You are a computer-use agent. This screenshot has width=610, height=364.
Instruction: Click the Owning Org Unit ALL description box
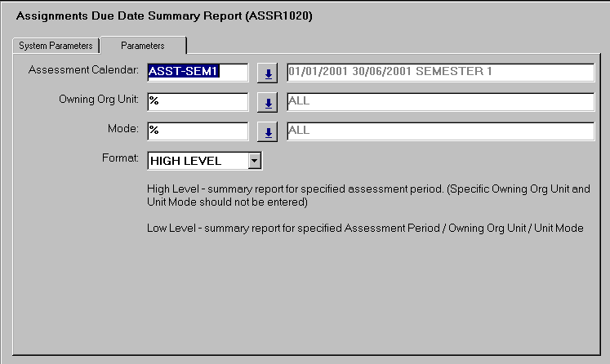(x=439, y=102)
